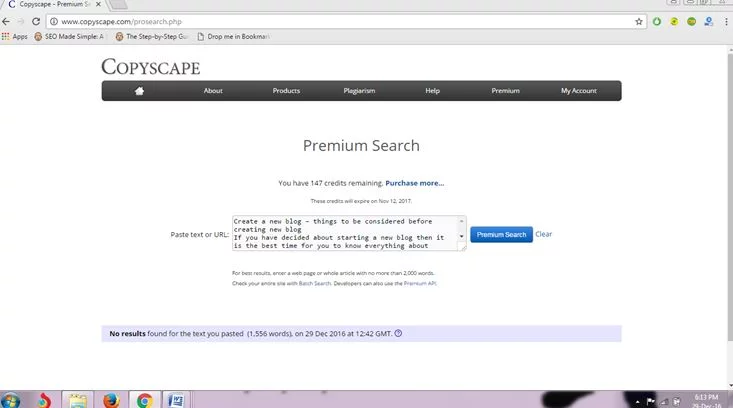The height and width of the screenshot is (408, 733).
Task: Click the text box scroll-up arrow
Action: coord(461,221)
